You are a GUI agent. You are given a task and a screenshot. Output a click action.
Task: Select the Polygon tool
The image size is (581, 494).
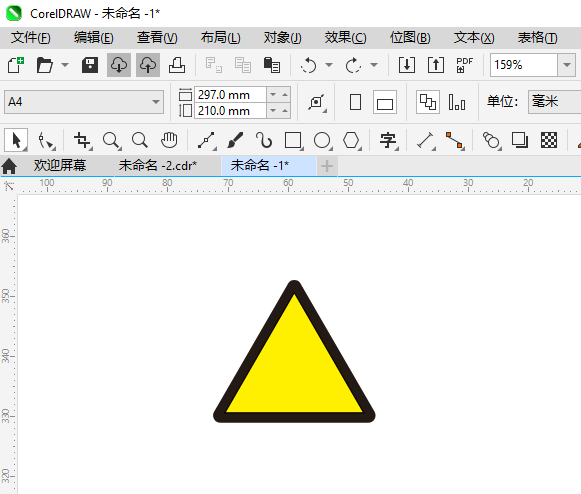pos(352,141)
